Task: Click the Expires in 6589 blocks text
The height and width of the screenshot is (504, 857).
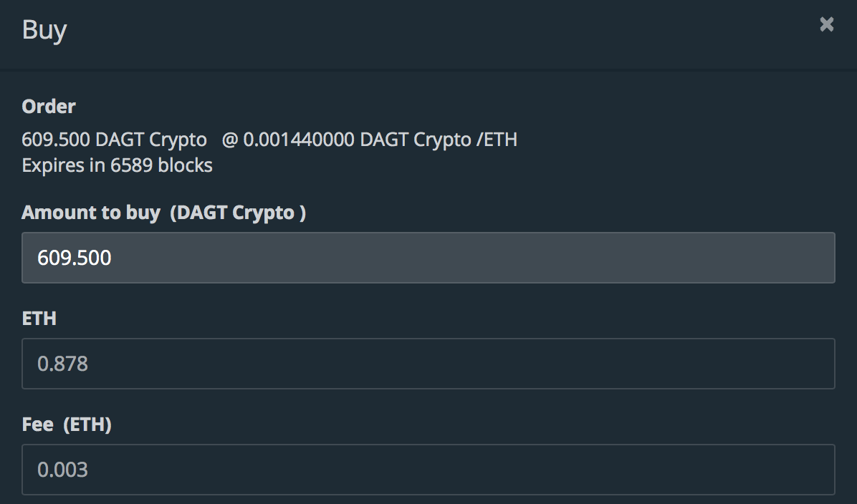Action: coord(117,165)
